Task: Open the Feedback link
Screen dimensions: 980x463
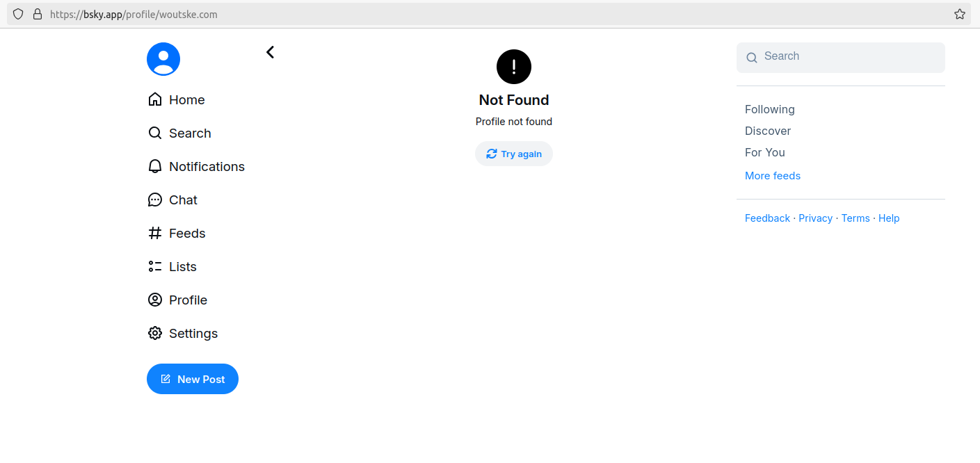Action: (767, 218)
